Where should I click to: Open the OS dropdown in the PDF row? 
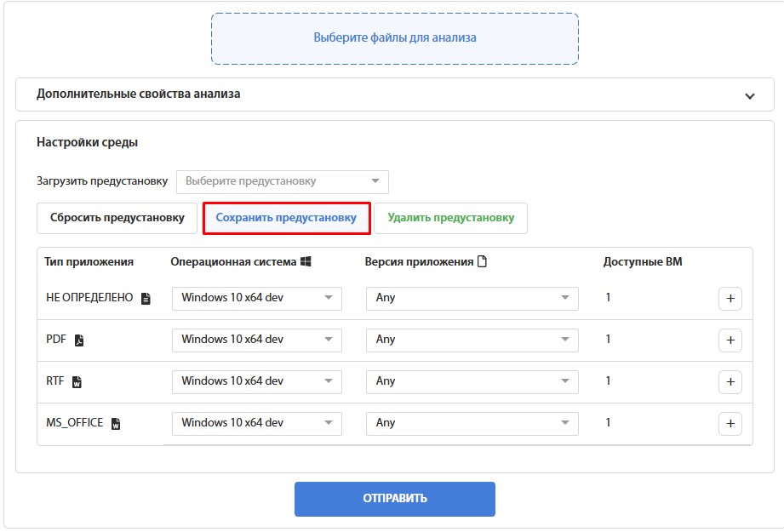pyautogui.click(x=257, y=340)
